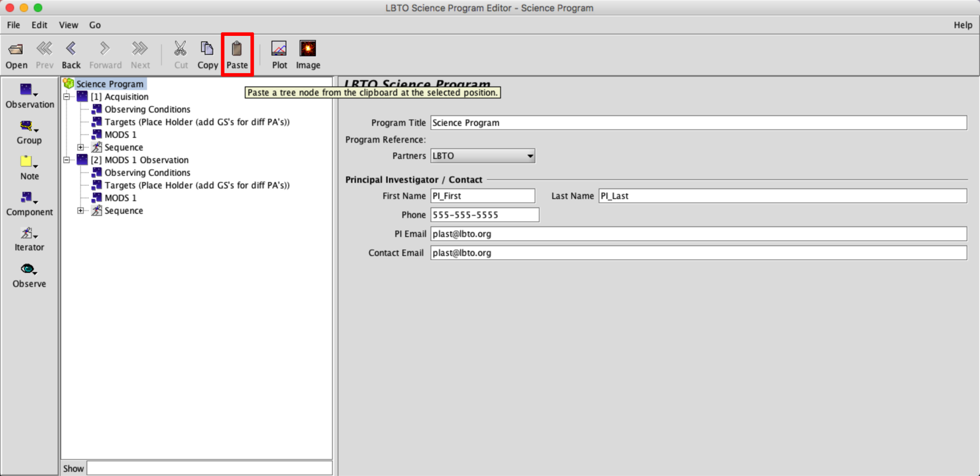Open the Image display tool
Image resolution: width=980 pixels, height=476 pixels.
tap(308, 55)
